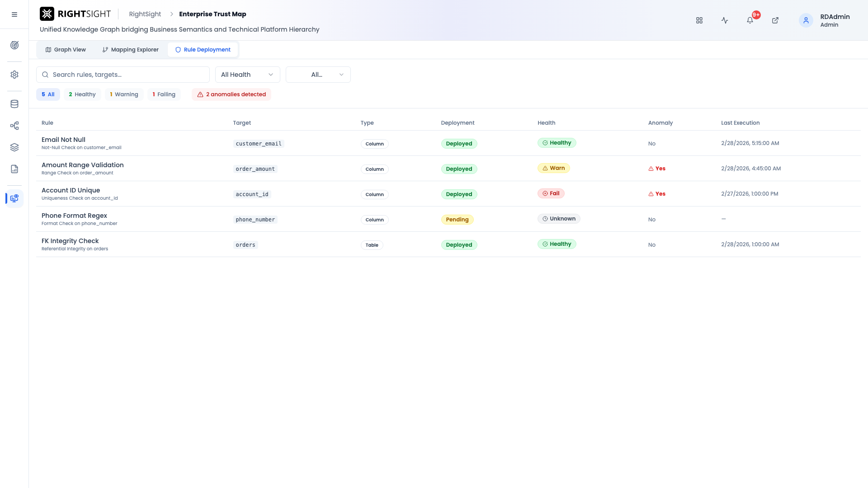Click the apps grid icon

699,20
